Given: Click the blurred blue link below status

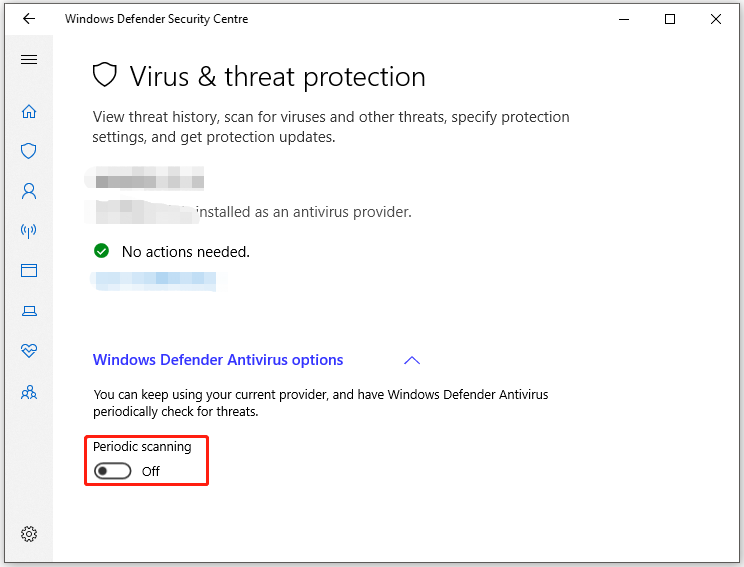Looking at the screenshot, I should click(154, 280).
